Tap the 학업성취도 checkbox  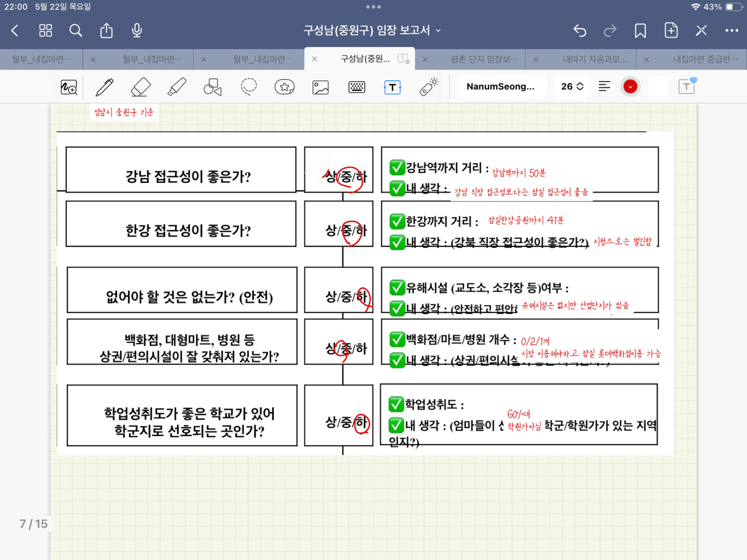396,404
